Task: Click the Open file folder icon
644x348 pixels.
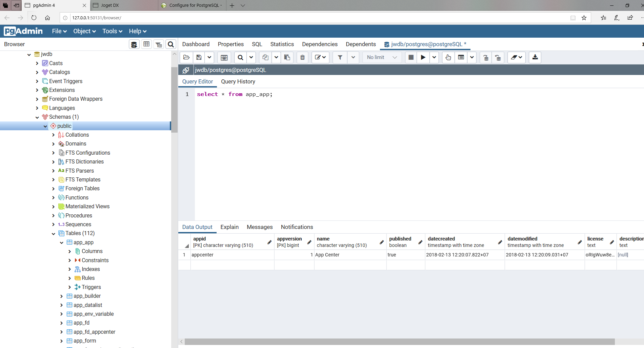Action: [x=186, y=57]
